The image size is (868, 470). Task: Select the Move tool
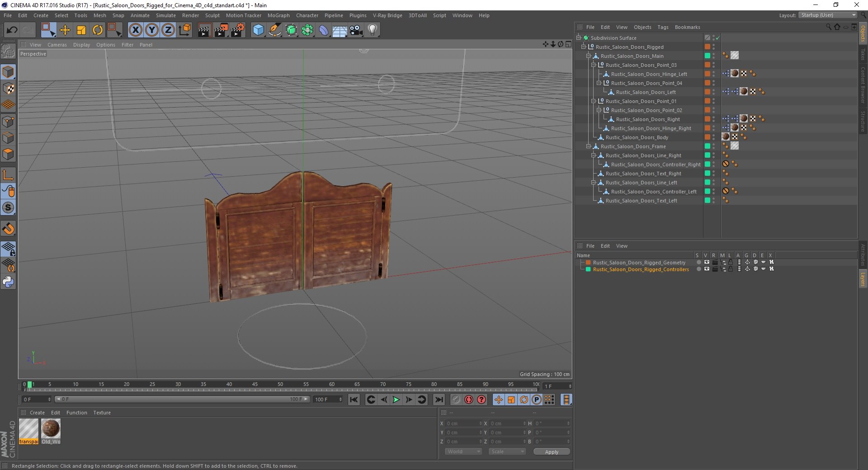tap(65, 30)
